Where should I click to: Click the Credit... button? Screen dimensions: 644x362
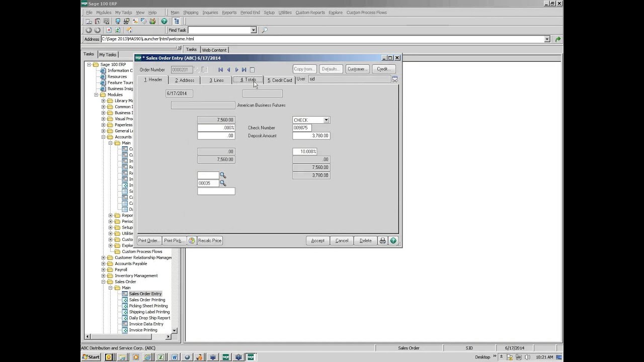click(x=383, y=69)
